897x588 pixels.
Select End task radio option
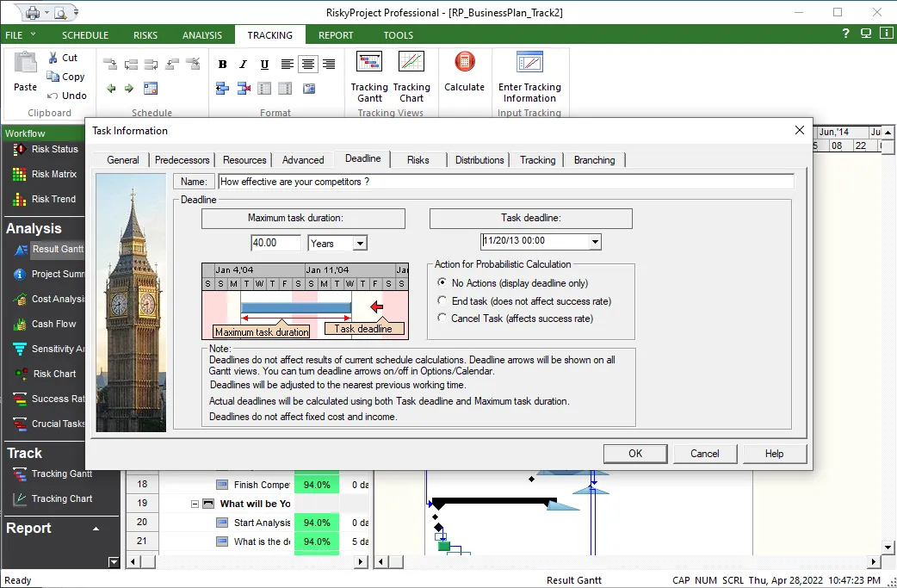[x=442, y=301]
